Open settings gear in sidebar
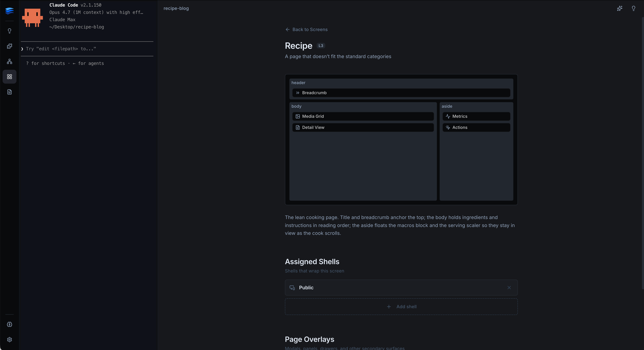The height and width of the screenshot is (350, 644). (10, 339)
